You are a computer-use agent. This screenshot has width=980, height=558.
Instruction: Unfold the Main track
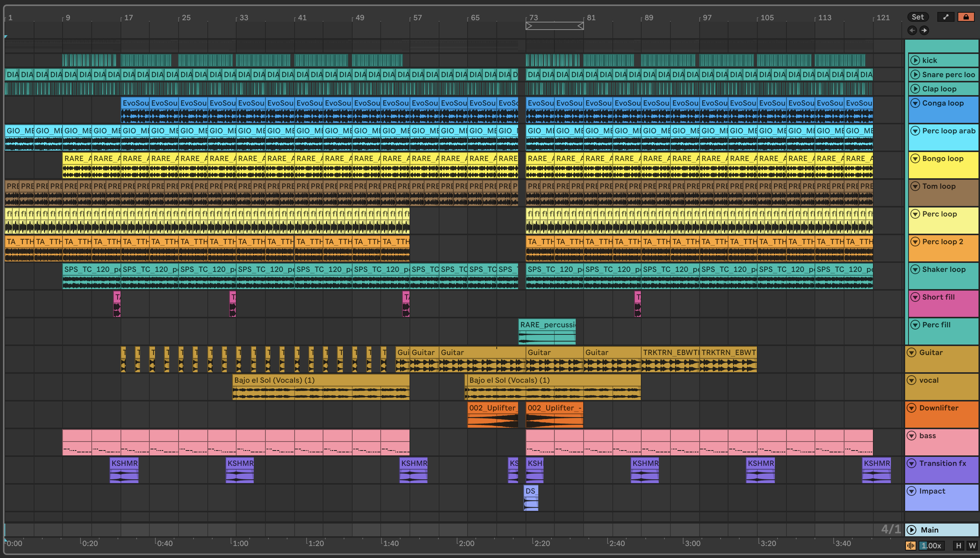(912, 530)
